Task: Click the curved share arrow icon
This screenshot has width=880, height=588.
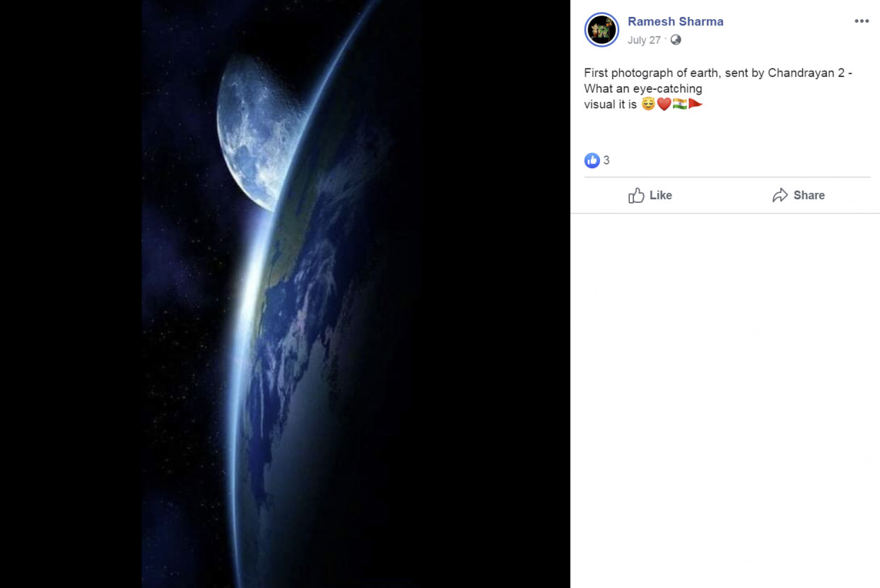Action: click(x=780, y=195)
